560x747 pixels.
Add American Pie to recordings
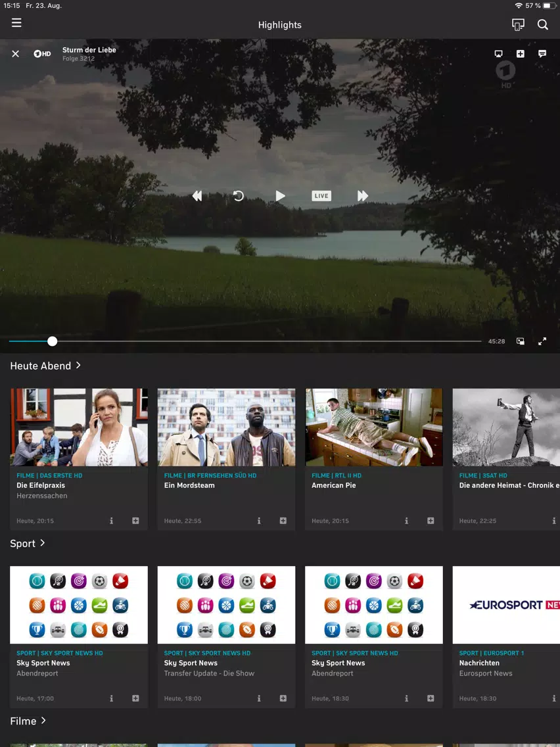click(x=431, y=521)
